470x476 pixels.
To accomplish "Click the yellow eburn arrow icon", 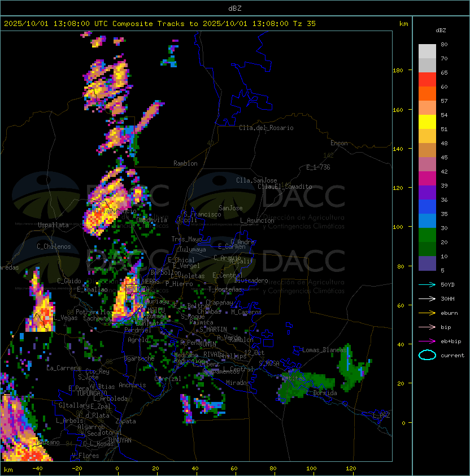I will (x=427, y=313).
